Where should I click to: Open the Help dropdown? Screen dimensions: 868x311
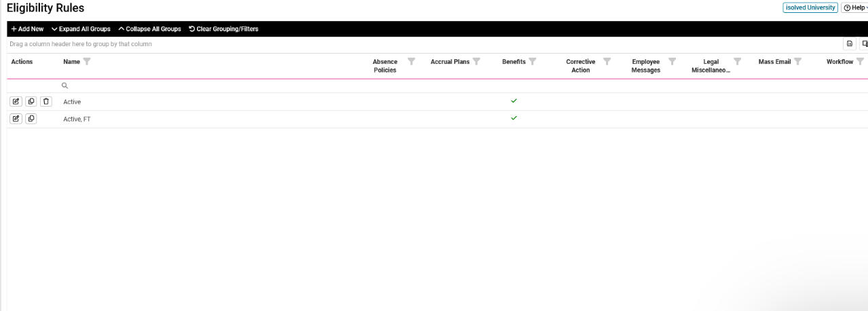(x=855, y=7)
